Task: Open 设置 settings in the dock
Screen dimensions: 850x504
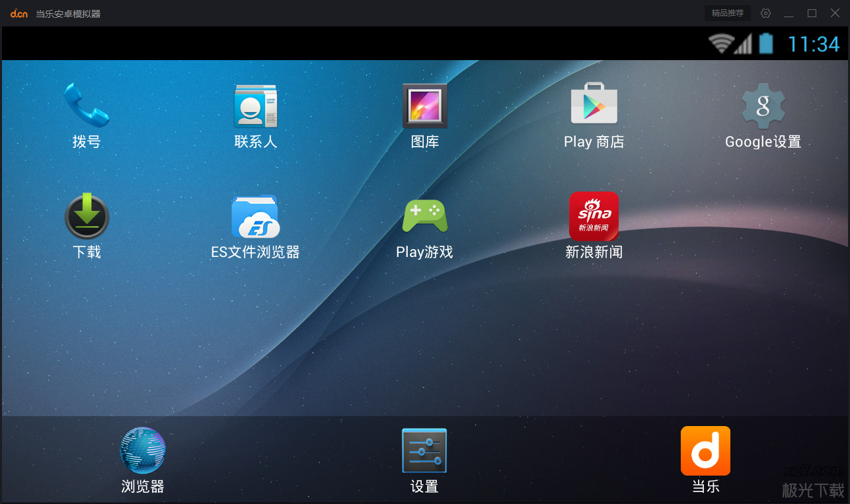Action: (x=424, y=451)
